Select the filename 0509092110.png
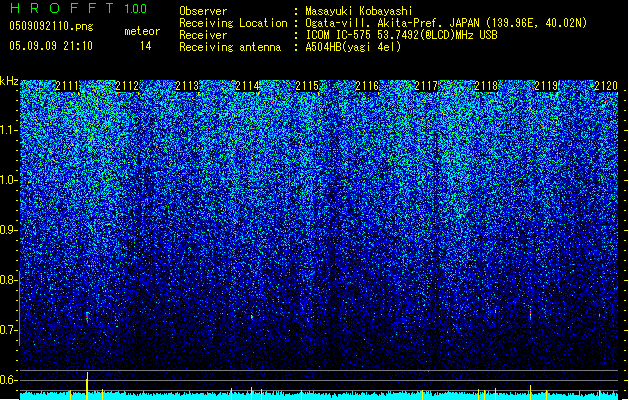Viewport: 629px width, 400px height. 51,26
